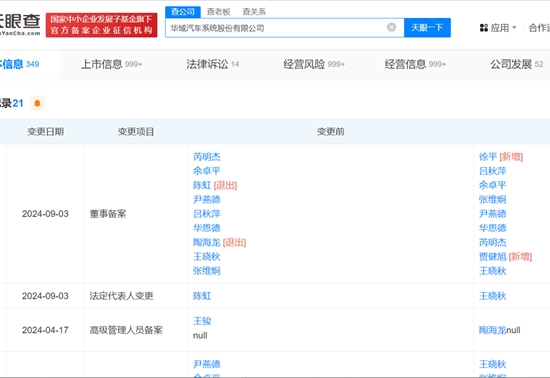
Task: Open the 公司发展 tab
Action: [x=517, y=65]
